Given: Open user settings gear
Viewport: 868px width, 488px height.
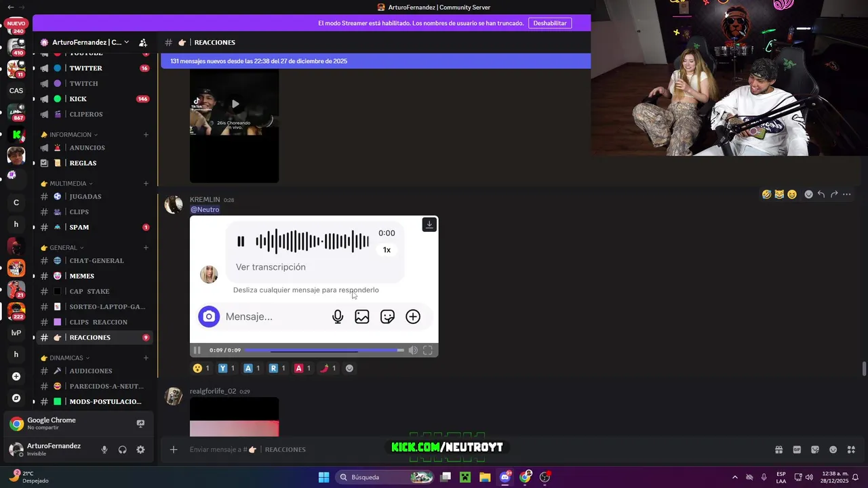Looking at the screenshot, I should pyautogui.click(x=140, y=449).
